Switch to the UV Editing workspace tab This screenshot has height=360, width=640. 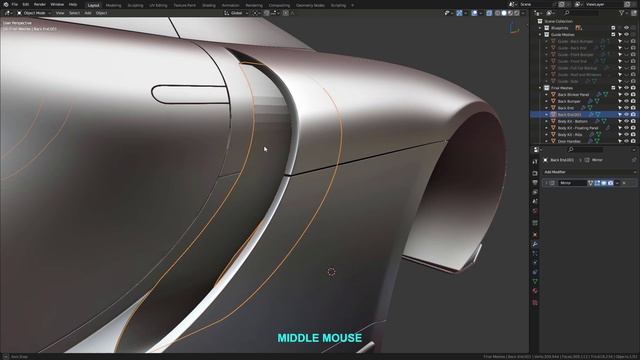pyautogui.click(x=158, y=5)
